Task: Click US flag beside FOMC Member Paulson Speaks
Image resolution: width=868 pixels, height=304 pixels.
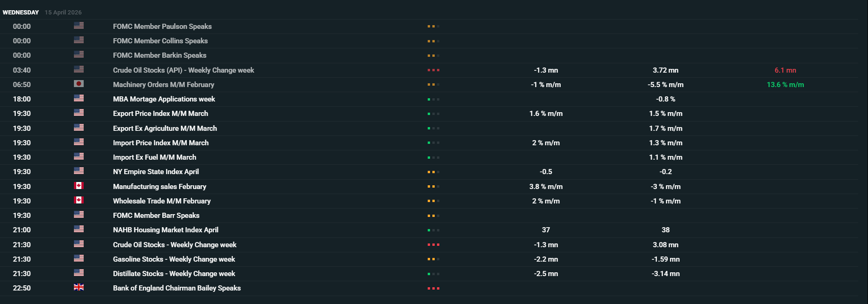Action: click(x=79, y=26)
